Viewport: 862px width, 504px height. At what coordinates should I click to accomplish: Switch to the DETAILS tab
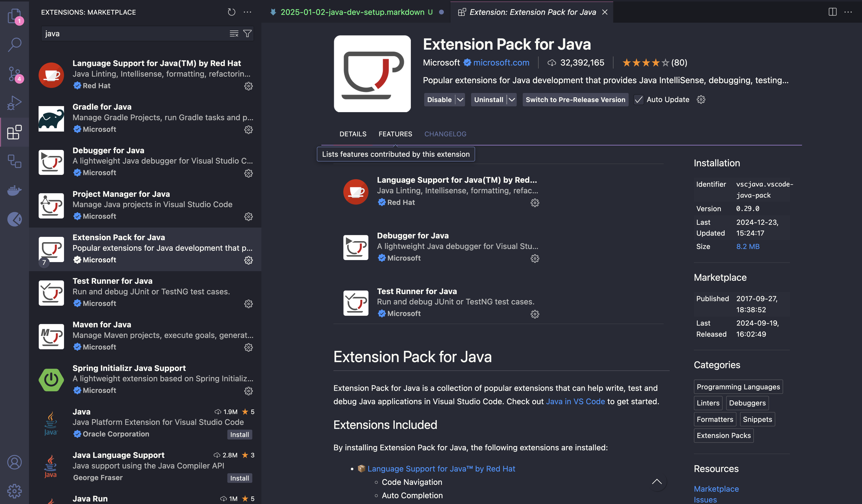[353, 134]
